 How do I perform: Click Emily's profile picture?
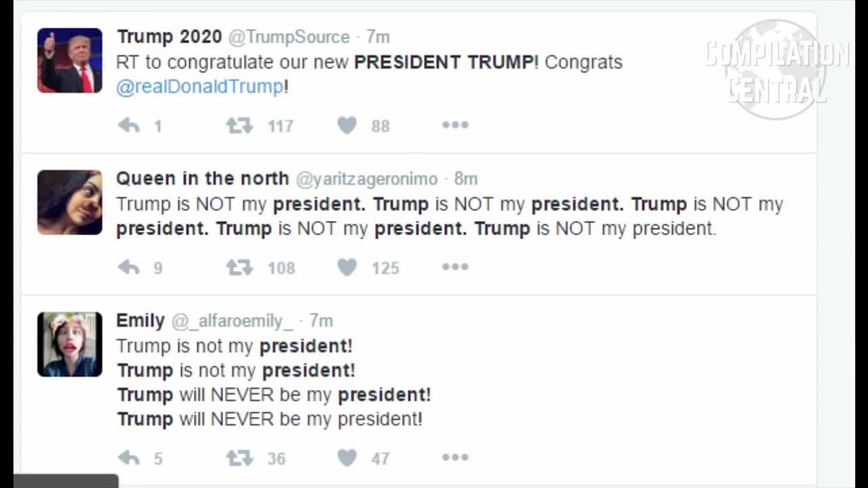pos(70,344)
